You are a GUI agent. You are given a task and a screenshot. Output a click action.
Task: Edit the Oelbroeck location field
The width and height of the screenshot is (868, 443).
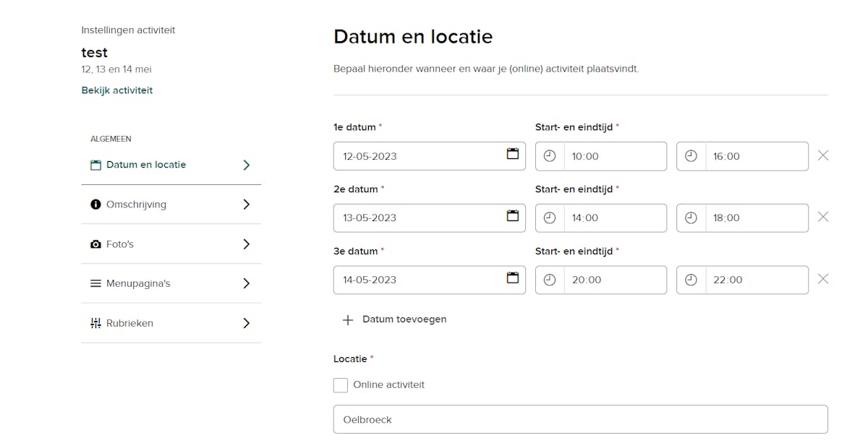[x=580, y=419]
